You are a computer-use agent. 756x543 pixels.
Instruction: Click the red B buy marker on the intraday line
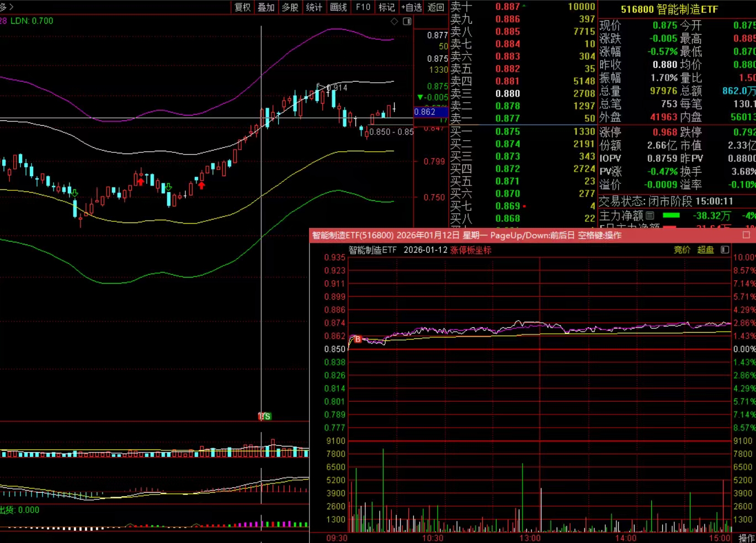pyautogui.click(x=358, y=339)
